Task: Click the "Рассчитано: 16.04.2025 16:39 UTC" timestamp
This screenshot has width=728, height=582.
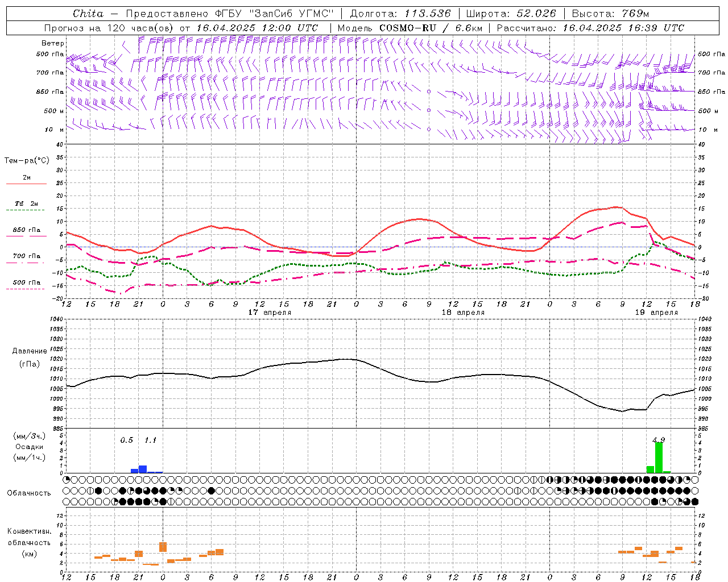Action: point(590,28)
